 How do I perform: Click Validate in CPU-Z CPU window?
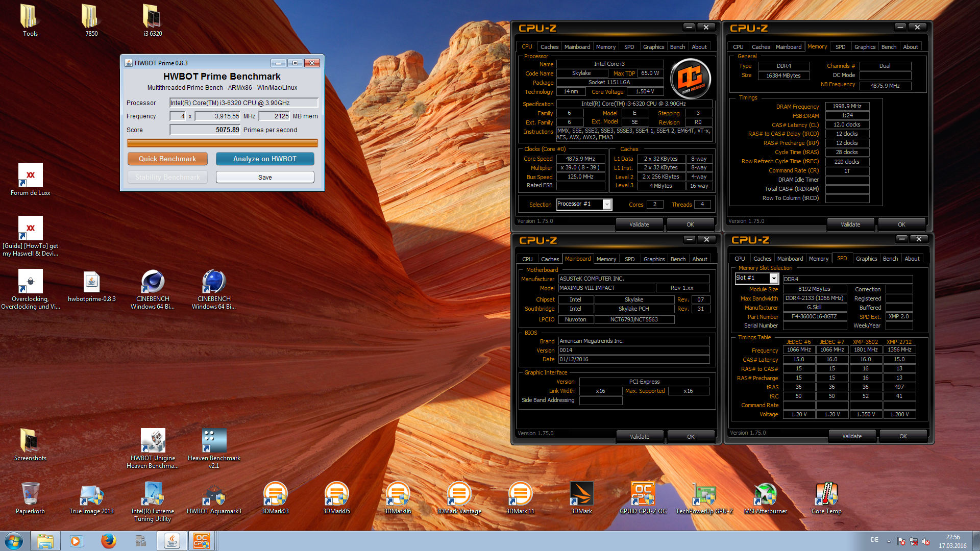click(x=639, y=224)
